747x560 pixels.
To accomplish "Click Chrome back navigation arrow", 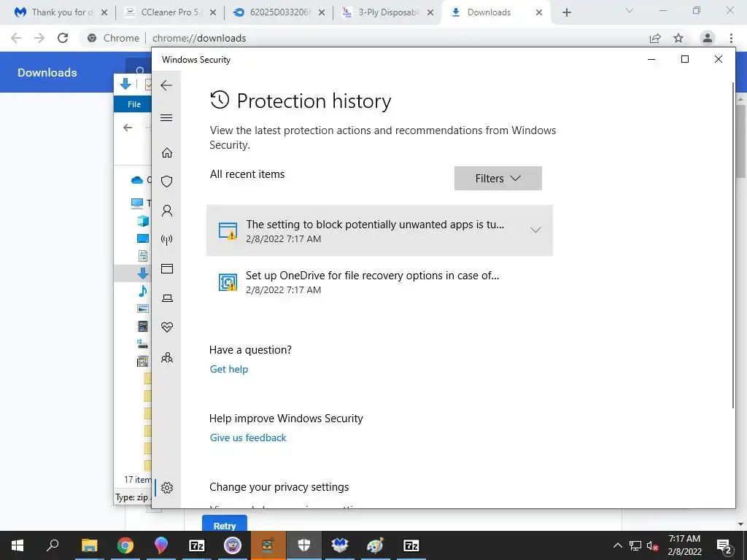I will (x=16, y=38).
